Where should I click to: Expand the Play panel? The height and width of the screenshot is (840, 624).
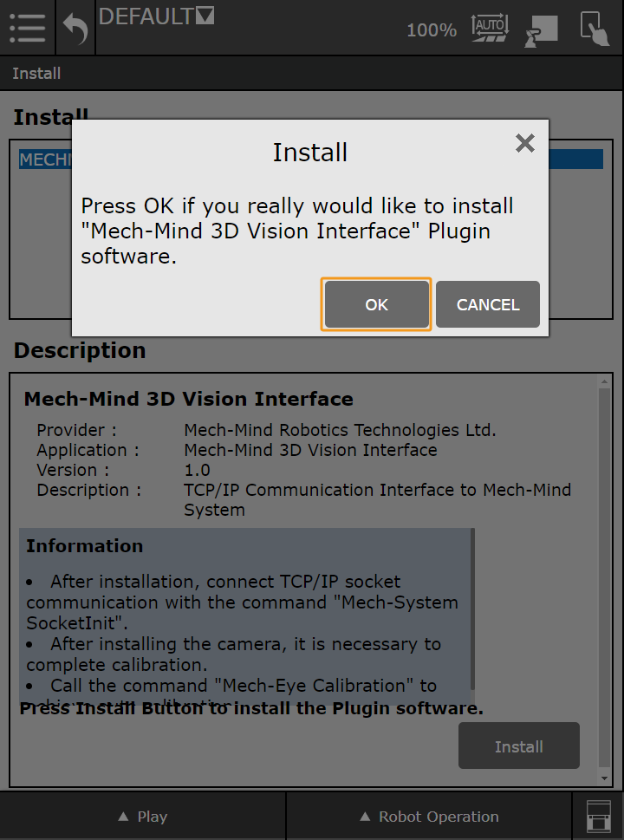143,817
